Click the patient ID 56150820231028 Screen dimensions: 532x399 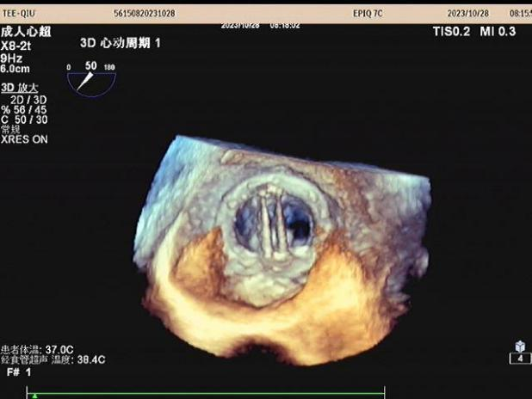click(x=145, y=15)
